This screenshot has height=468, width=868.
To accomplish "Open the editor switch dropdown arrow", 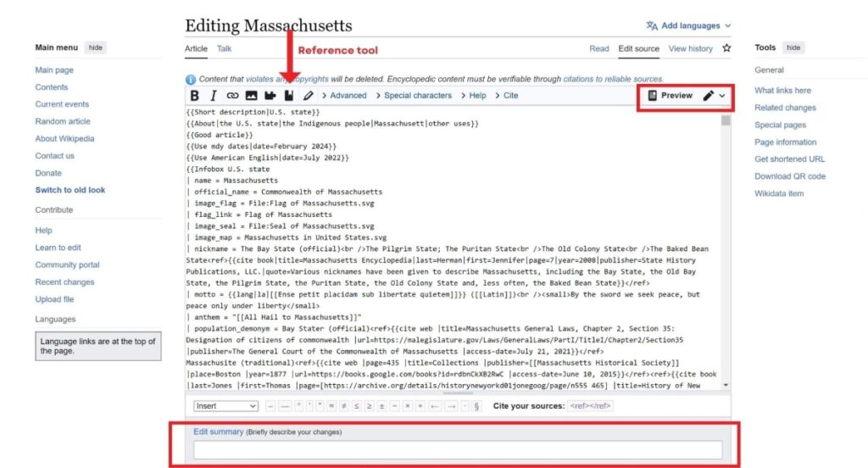I will tap(722, 96).
